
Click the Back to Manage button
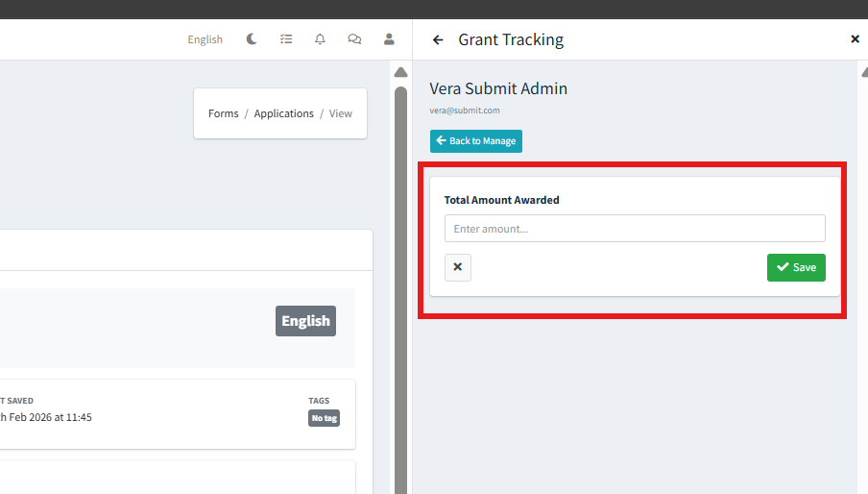476,141
